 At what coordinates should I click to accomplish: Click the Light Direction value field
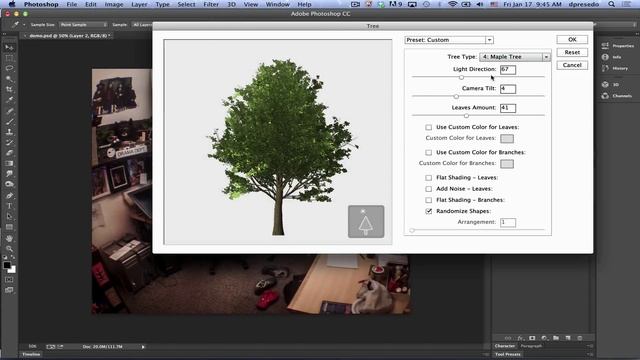[508, 69]
